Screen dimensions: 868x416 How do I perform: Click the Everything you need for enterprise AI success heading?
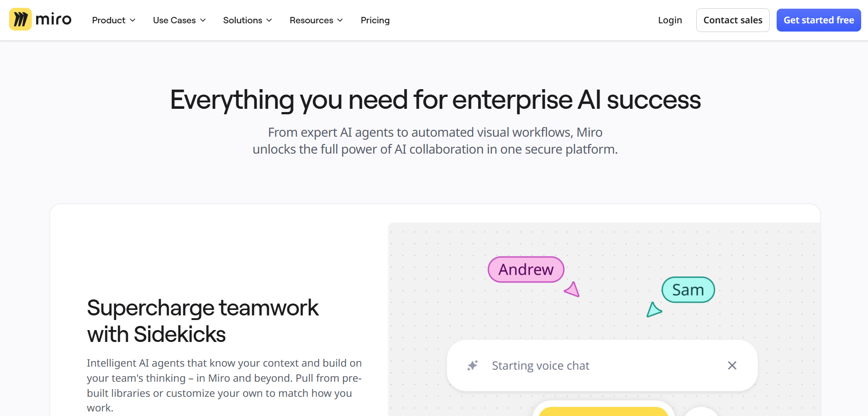[435, 100]
